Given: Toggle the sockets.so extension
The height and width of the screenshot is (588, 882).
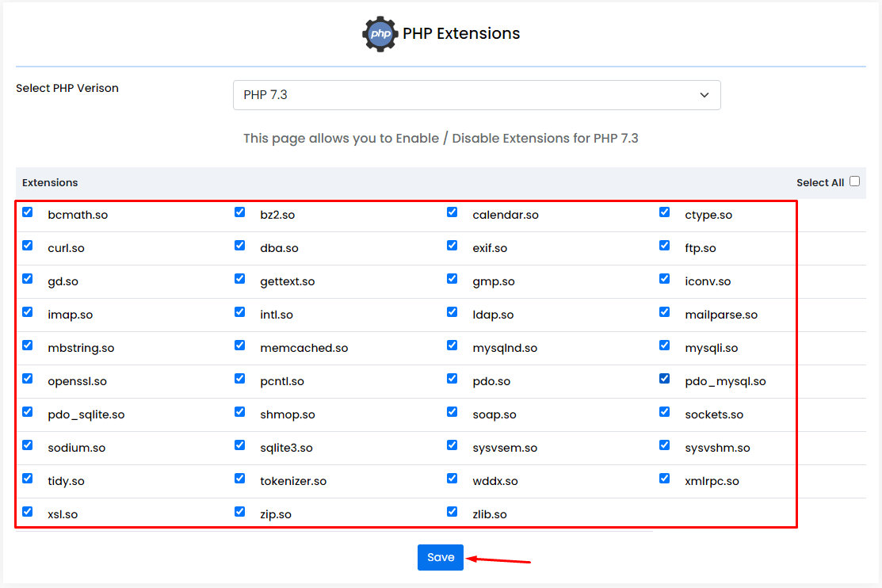Looking at the screenshot, I should click(664, 412).
